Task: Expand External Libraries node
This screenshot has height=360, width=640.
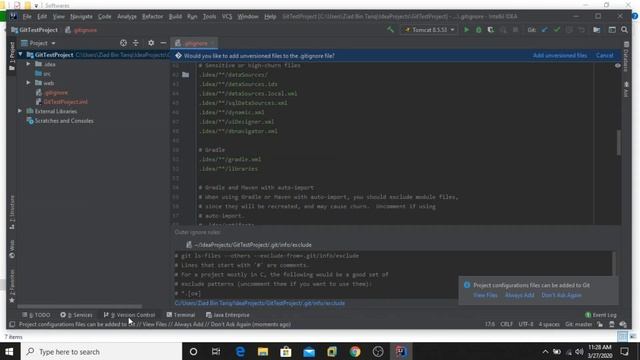Action: pyautogui.click(x=20, y=111)
